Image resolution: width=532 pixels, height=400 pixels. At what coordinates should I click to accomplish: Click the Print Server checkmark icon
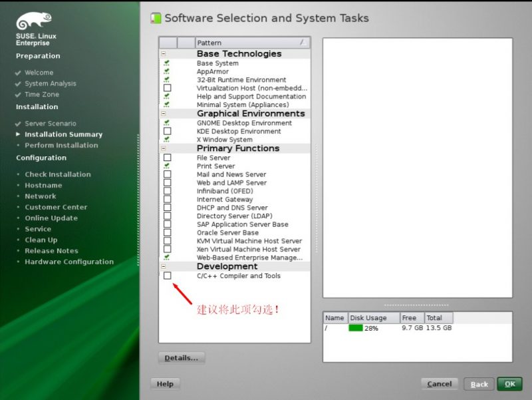tap(167, 166)
